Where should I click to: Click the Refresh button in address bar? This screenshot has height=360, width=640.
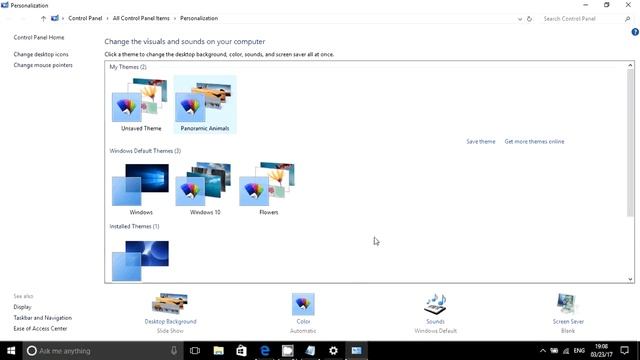529,19
